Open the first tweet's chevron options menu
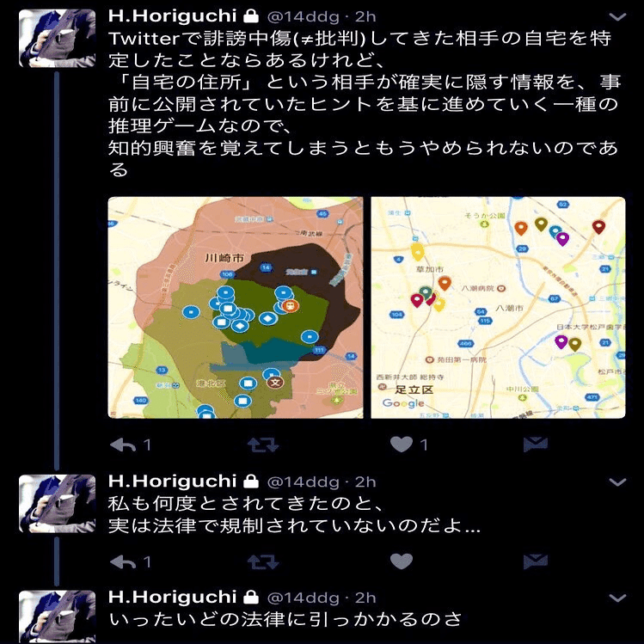644x644 pixels. point(617,17)
